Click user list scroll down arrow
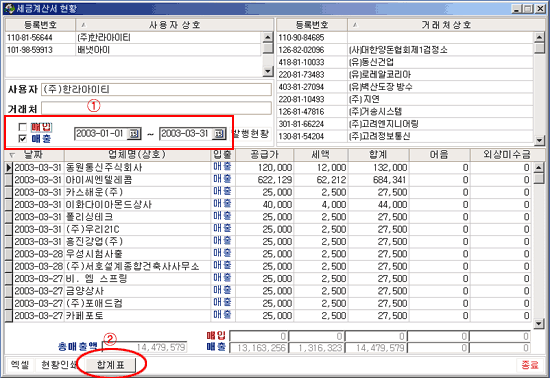The width and height of the screenshot is (550, 378). pyautogui.click(x=268, y=71)
